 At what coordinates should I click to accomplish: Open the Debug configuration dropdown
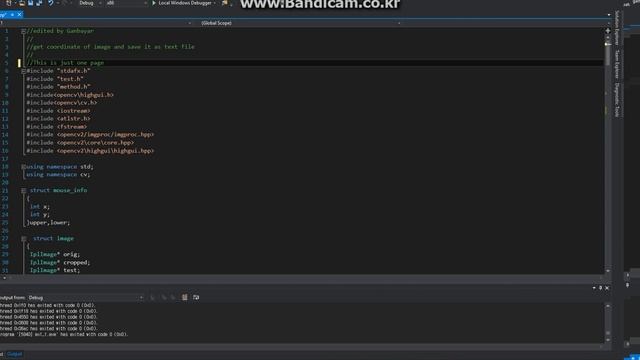91,3
